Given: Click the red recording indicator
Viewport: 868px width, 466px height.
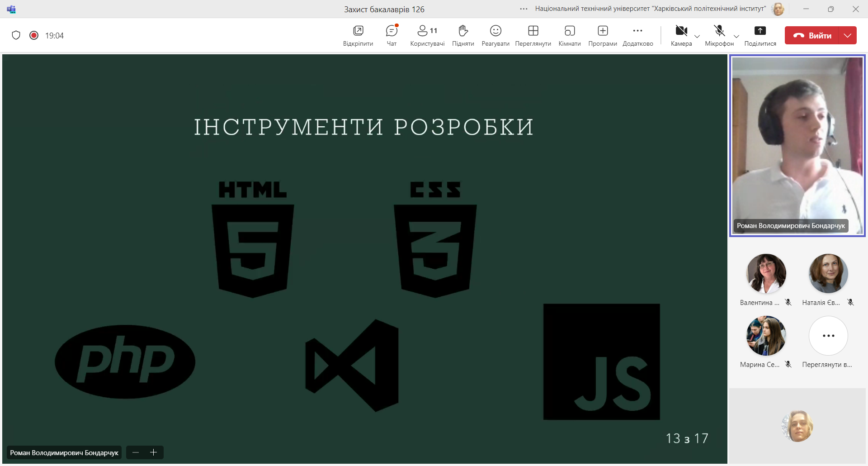Looking at the screenshot, I should point(34,35).
